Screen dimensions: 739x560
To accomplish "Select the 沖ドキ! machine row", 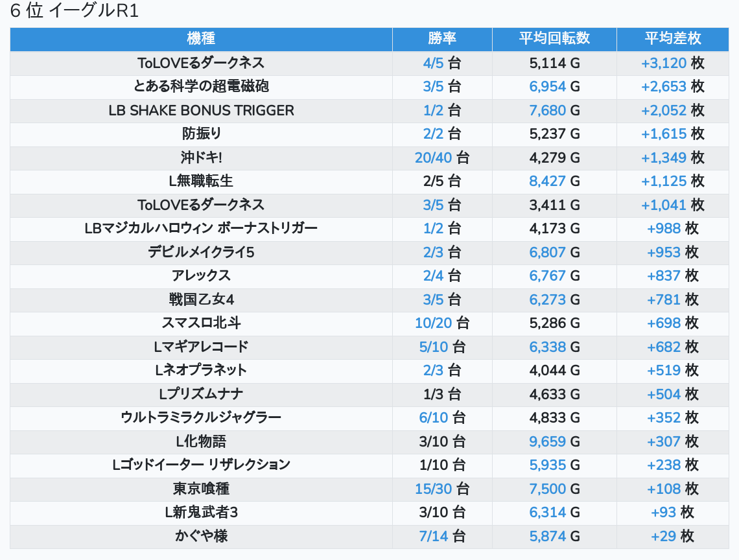I will 201,157.
